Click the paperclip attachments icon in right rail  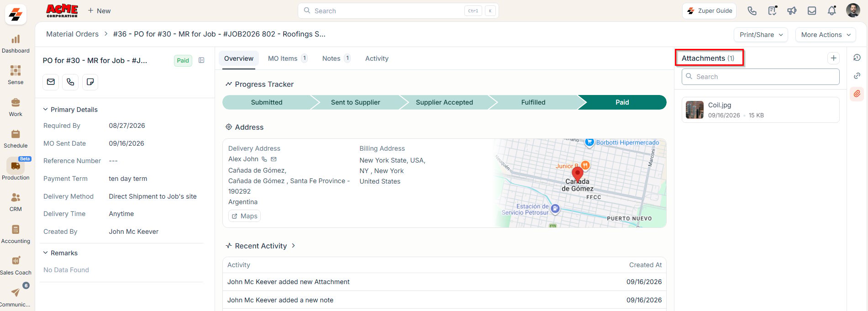point(857,94)
